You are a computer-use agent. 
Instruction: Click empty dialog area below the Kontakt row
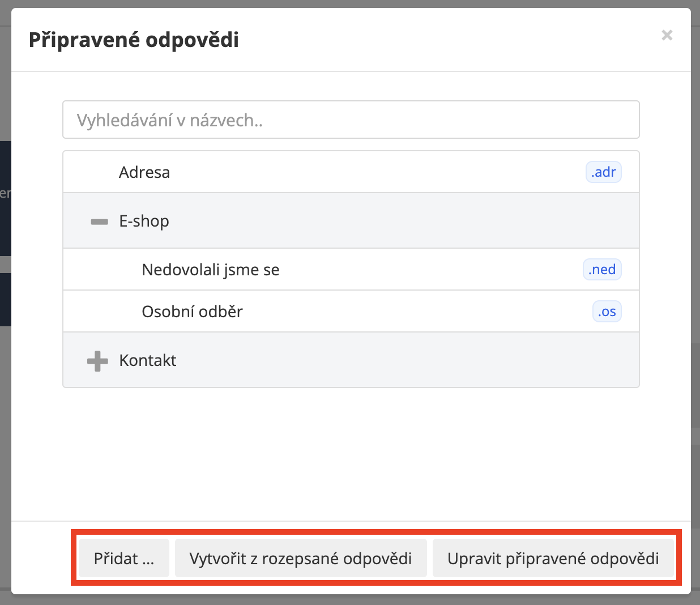(351, 453)
